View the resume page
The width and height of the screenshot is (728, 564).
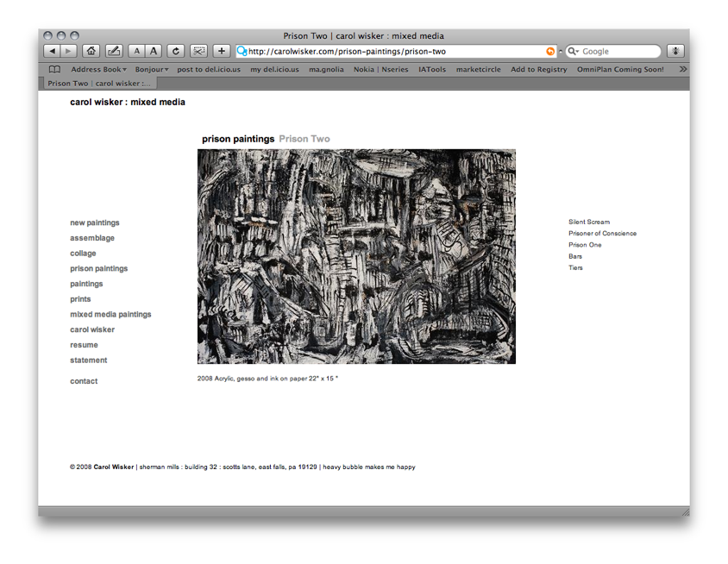pos(84,345)
